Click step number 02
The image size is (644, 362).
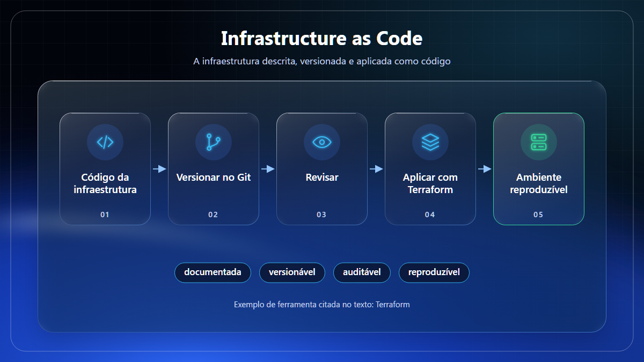pyautogui.click(x=213, y=215)
